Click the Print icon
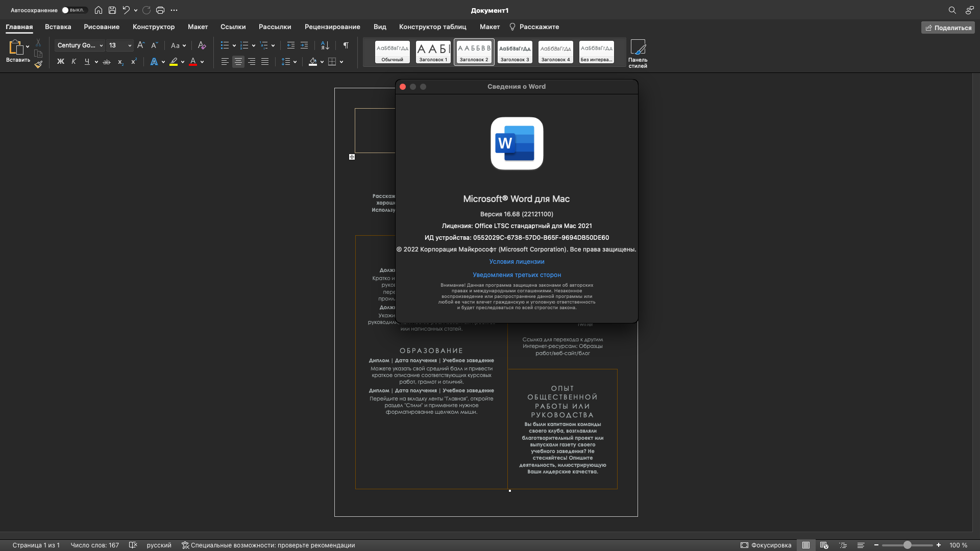 [x=160, y=10]
